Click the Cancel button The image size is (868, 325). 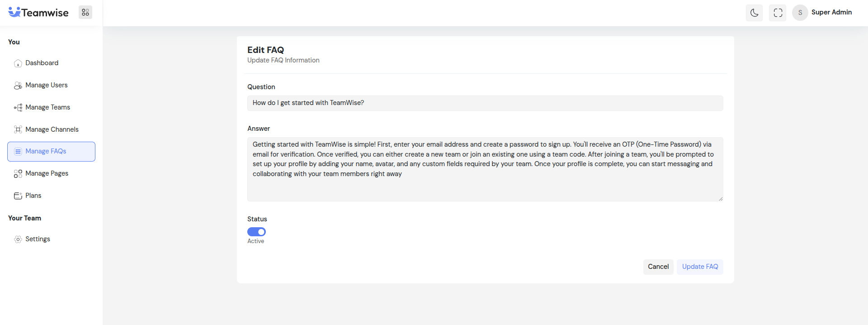pyautogui.click(x=658, y=267)
